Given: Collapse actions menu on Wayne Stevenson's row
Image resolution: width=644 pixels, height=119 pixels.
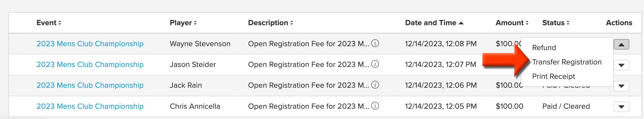Looking at the screenshot, I should (621, 44).
